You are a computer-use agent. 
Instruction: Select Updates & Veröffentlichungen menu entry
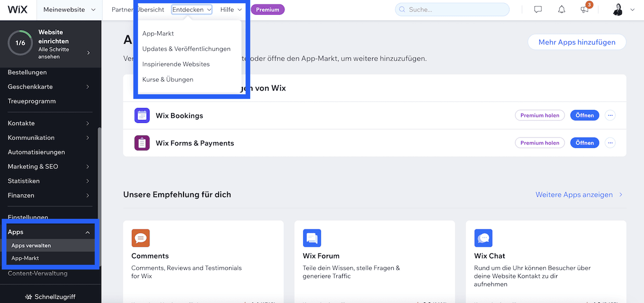coord(186,49)
